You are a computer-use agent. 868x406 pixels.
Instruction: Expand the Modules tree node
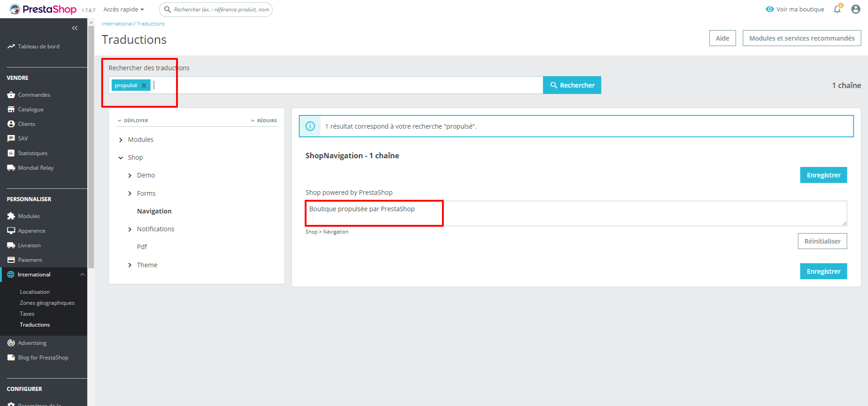pos(121,140)
